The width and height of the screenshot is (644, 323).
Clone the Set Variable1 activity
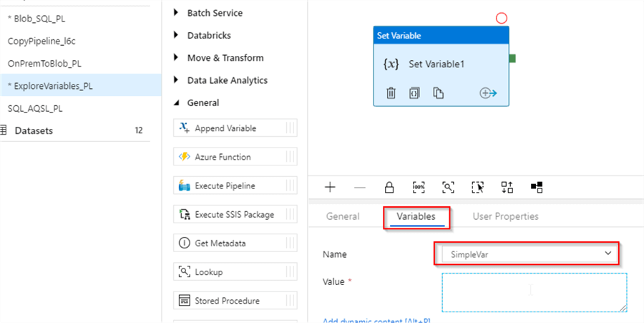coord(439,92)
